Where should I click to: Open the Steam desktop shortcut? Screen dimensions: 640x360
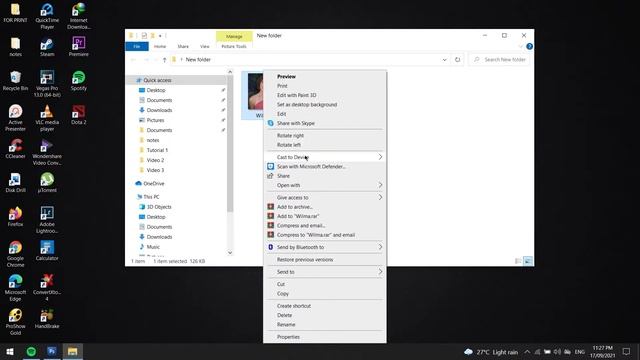click(x=47, y=47)
